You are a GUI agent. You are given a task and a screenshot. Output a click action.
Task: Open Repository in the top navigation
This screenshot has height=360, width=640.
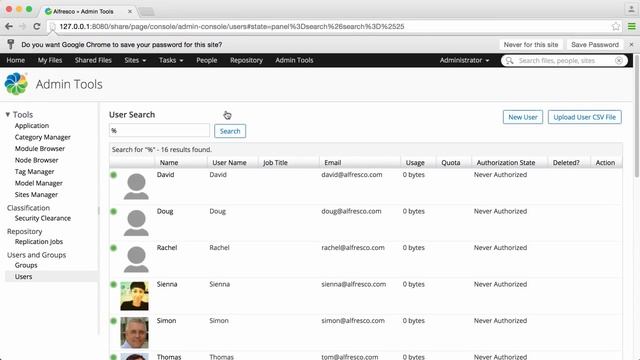pyautogui.click(x=246, y=60)
